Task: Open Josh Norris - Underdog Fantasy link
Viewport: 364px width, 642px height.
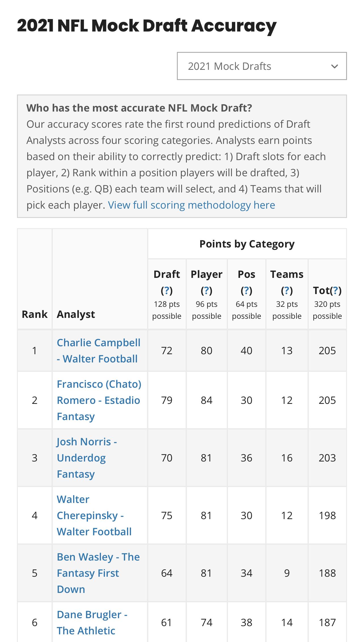Action: 87,458
